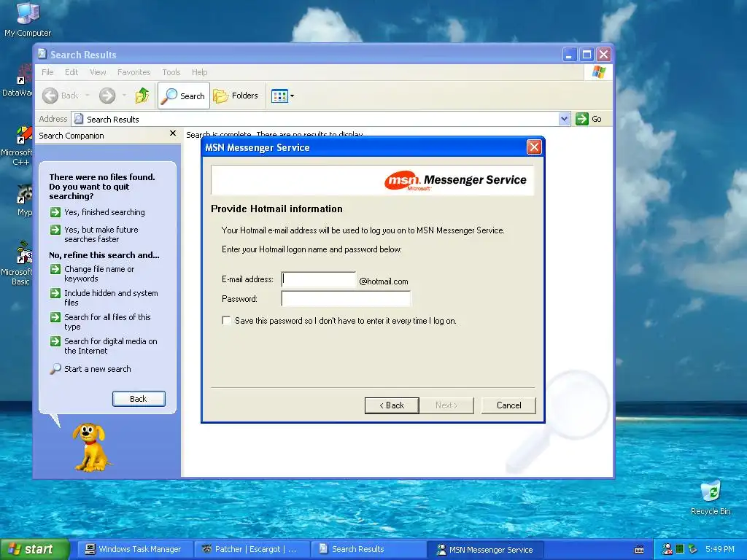The width and height of the screenshot is (747, 560).
Task: Open the Favorites menu
Action: tap(134, 72)
